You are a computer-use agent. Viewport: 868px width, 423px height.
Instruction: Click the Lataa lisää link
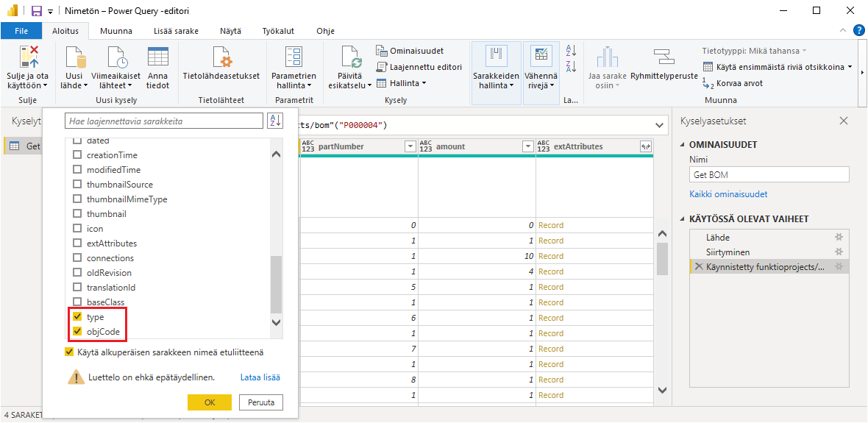[x=260, y=377]
